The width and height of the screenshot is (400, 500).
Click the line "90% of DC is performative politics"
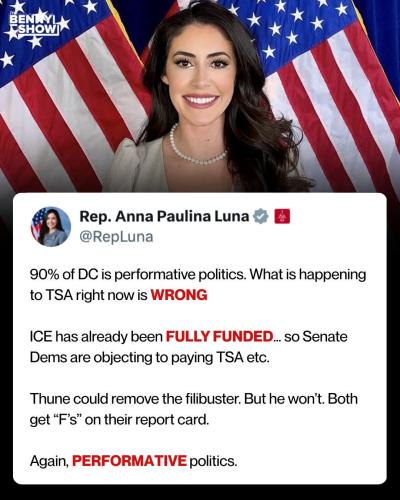[x=138, y=275]
